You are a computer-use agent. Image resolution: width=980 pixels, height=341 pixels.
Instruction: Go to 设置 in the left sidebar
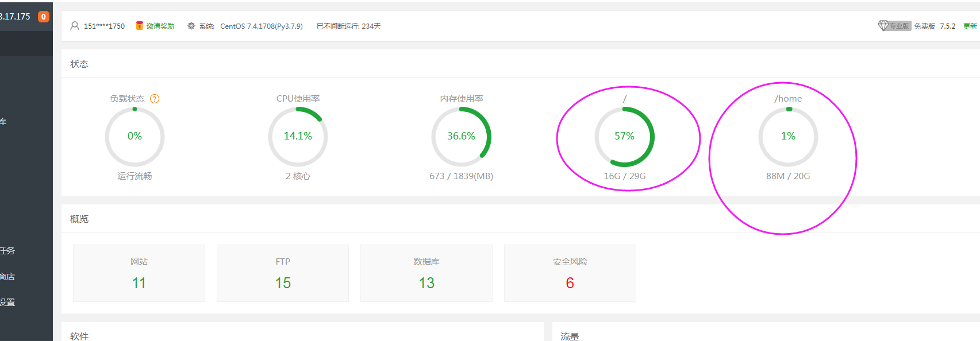(x=7, y=303)
